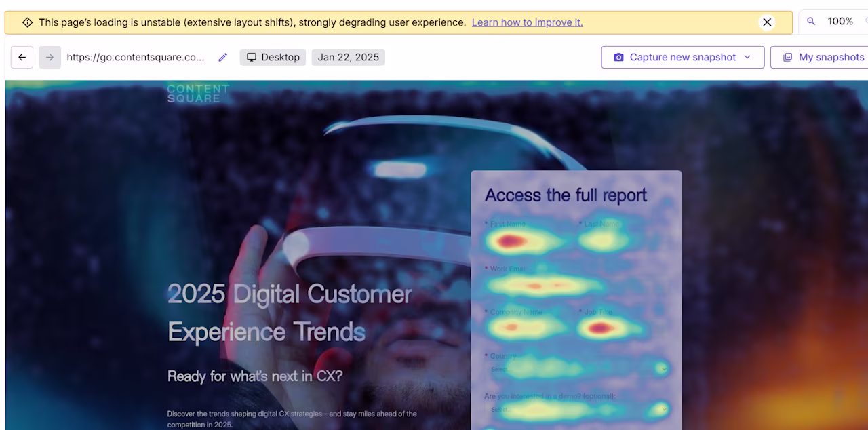Edit the page URL with the pencil icon
Image resolution: width=868 pixels, height=430 pixels.
click(222, 57)
